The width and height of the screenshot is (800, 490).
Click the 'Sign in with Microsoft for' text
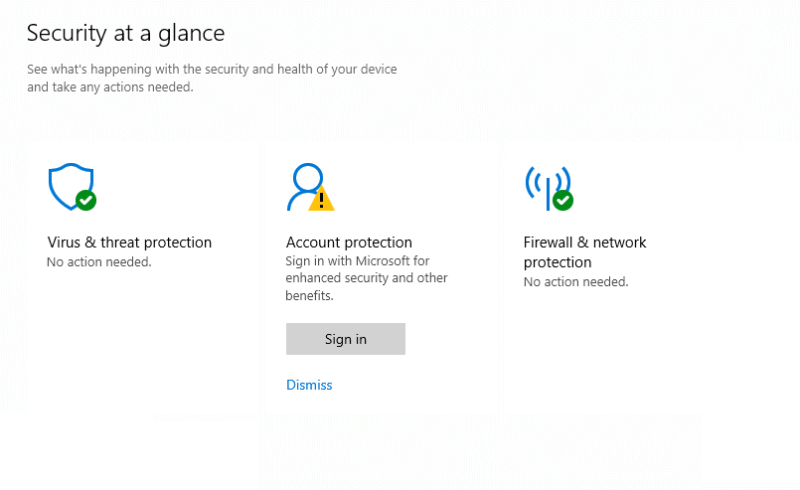click(x=357, y=261)
